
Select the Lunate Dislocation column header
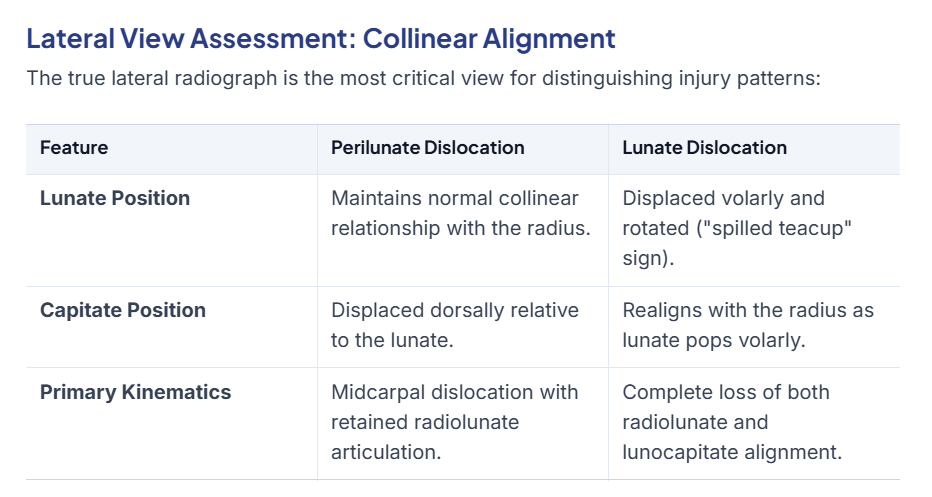click(x=704, y=147)
